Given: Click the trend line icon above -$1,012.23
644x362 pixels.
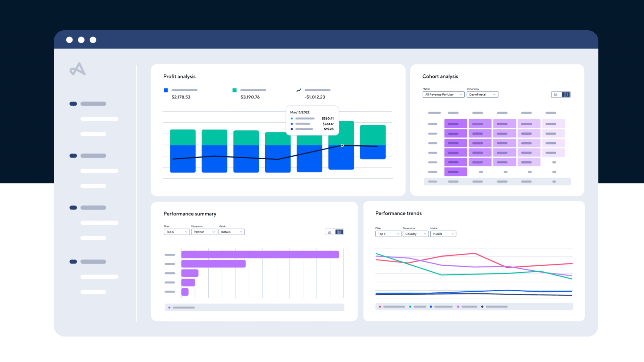Looking at the screenshot, I should pos(299,90).
